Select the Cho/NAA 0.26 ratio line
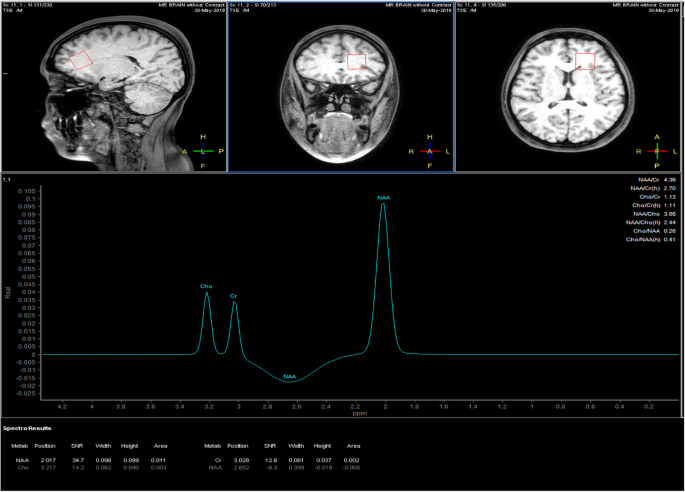Screen dimensions: 685x492 tap(654, 231)
